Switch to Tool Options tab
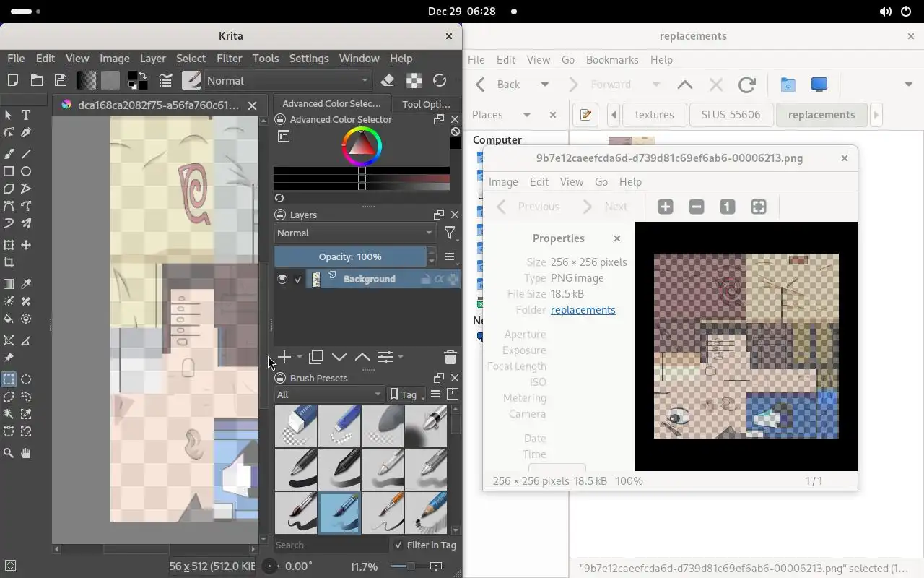This screenshot has width=924, height=578. click(426, 104)
